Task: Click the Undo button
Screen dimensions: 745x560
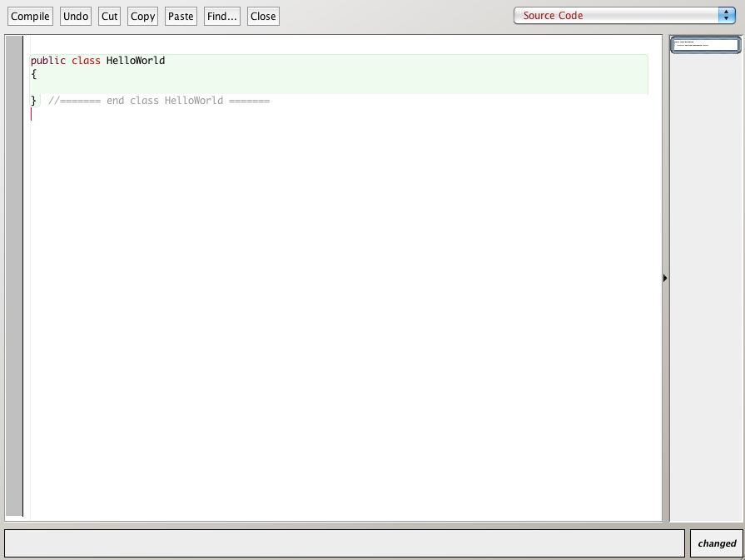Action: click(x=76, y=17)
